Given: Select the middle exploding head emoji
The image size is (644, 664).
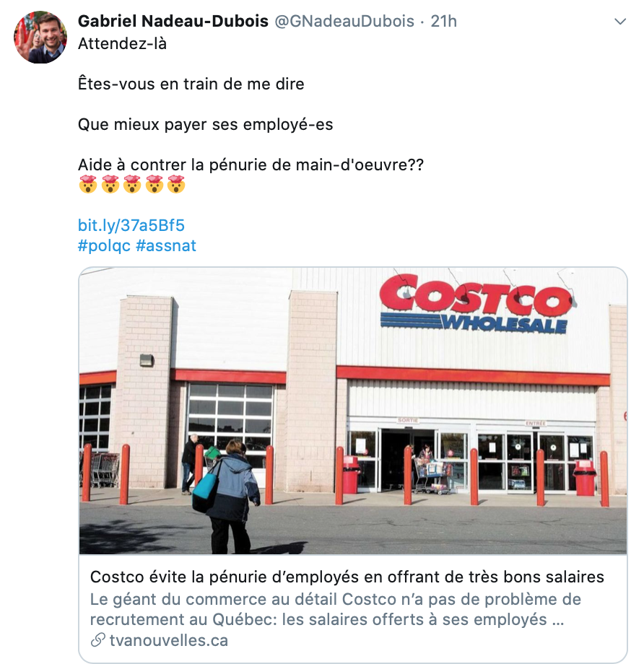Looking at the screenshot, I should 132,185.
